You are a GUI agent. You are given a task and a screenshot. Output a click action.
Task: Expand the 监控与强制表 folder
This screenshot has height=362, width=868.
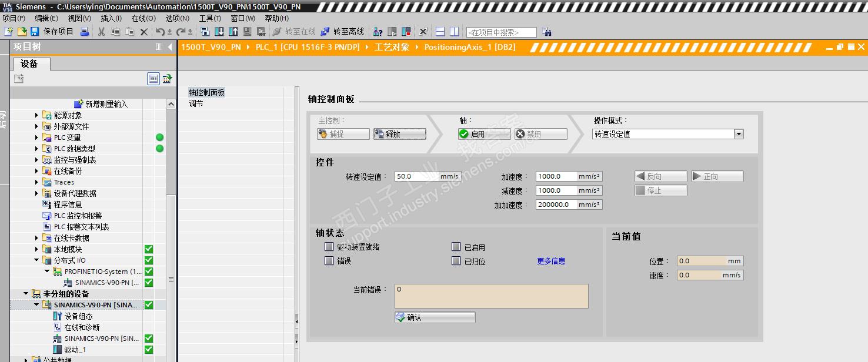tap(36, 160)
